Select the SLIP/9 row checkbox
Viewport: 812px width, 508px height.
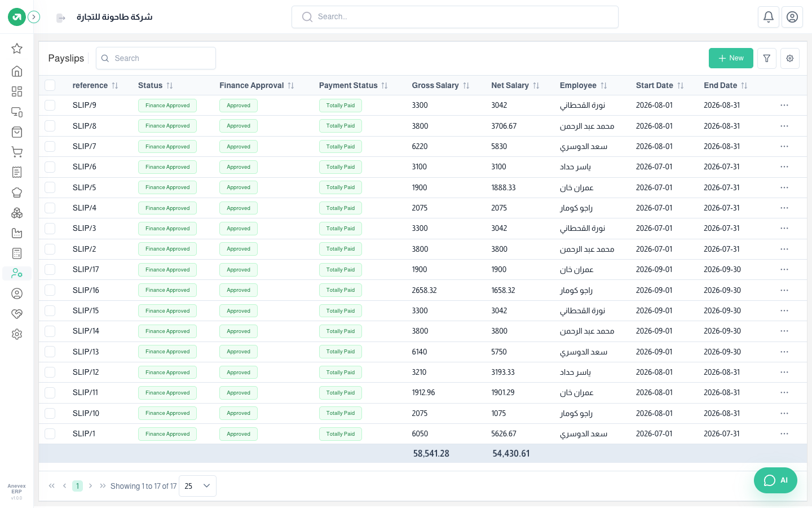[50, 105]
